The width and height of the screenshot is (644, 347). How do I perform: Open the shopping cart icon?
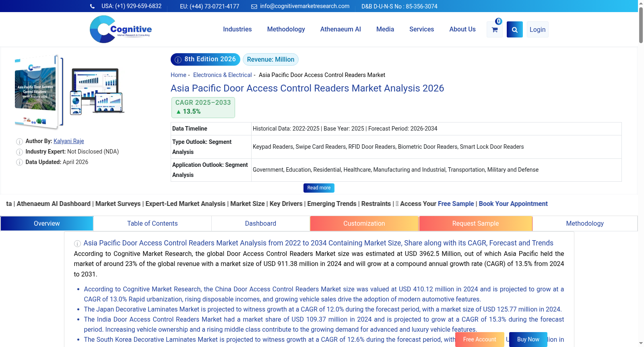click(x=495, y=29)
